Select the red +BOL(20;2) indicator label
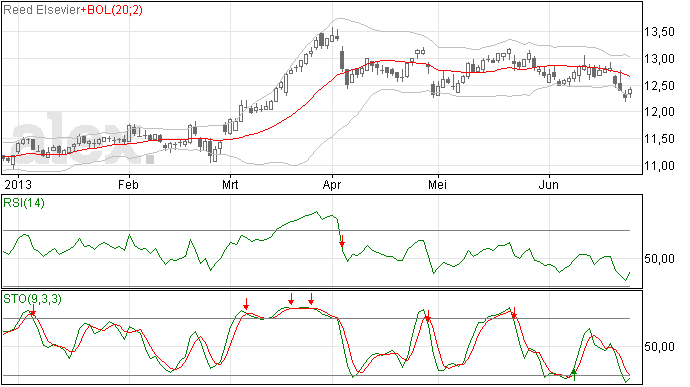Viewport: 690px width, 387px height. [112, 10]
